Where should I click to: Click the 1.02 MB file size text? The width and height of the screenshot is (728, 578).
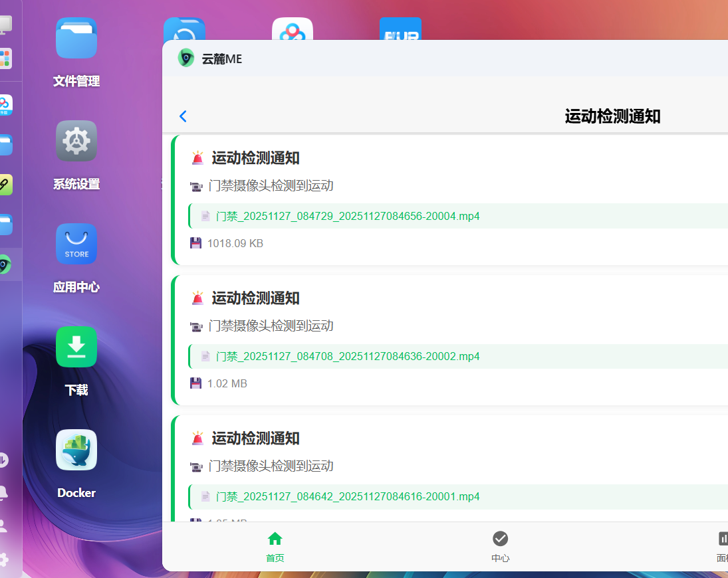(227, 383)
